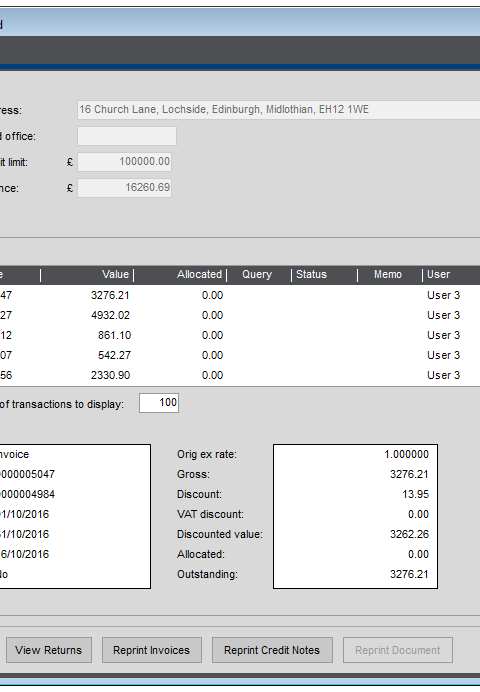Click the address field showing Church Lane
This screenshot has width=480, height=692.
tap(279, 109)
